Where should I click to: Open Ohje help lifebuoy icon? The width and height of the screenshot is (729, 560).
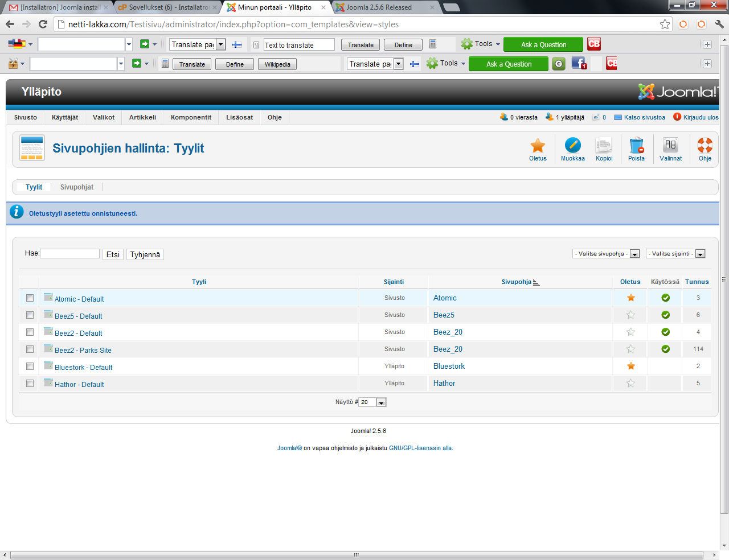coord(705,146)
